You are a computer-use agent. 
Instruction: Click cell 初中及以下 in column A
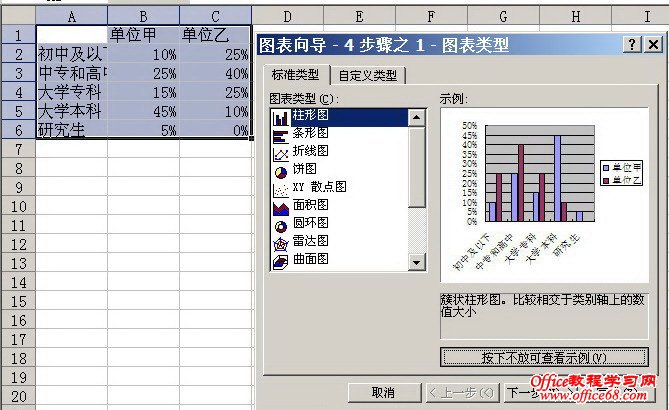72,54
